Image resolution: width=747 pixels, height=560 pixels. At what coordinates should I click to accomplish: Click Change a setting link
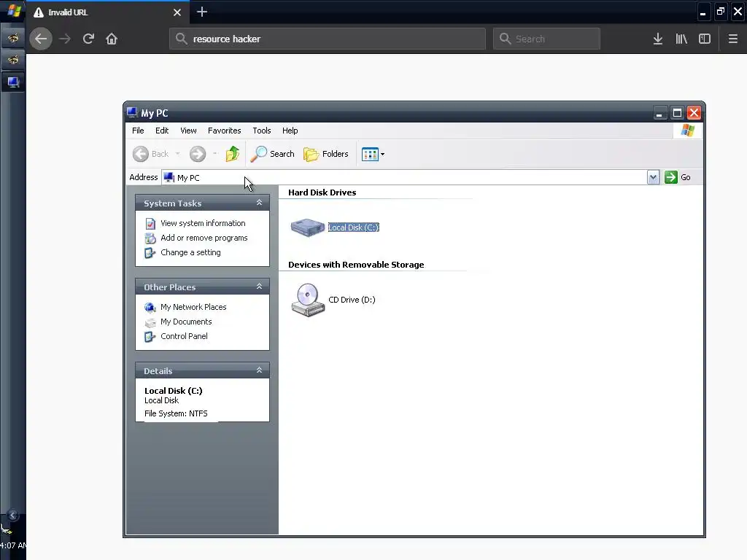[190, 252]
